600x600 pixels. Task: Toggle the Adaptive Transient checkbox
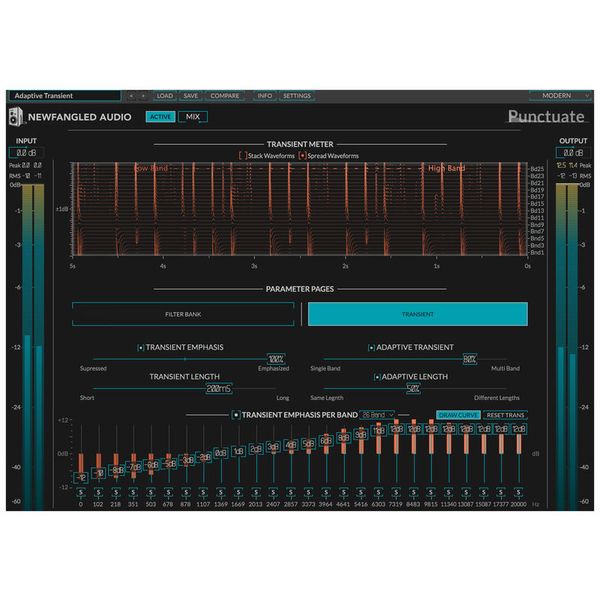371,348
